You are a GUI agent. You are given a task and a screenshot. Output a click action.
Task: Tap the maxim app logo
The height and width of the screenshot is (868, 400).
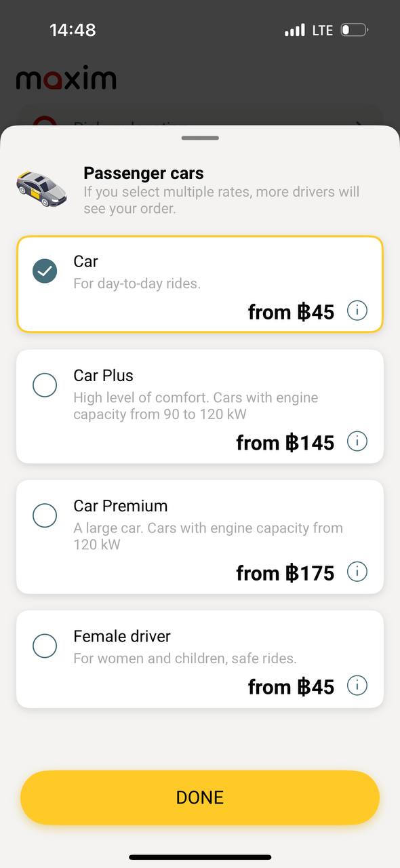66,79
